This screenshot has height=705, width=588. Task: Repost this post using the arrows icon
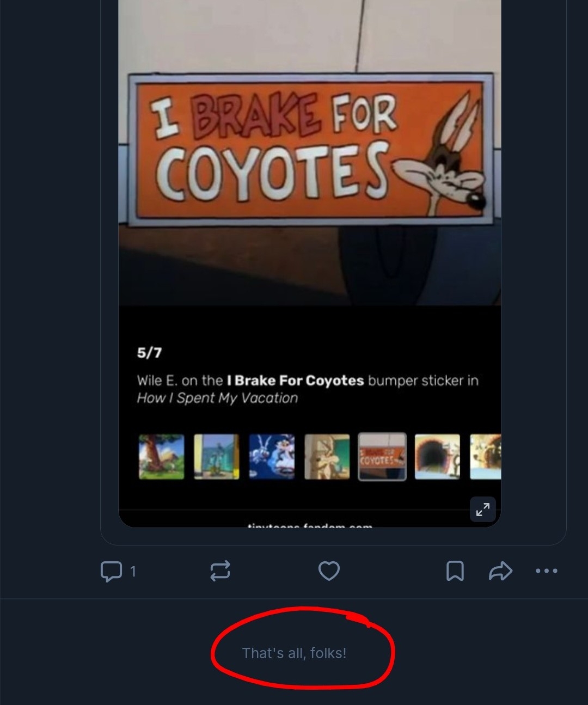point(220,571)
